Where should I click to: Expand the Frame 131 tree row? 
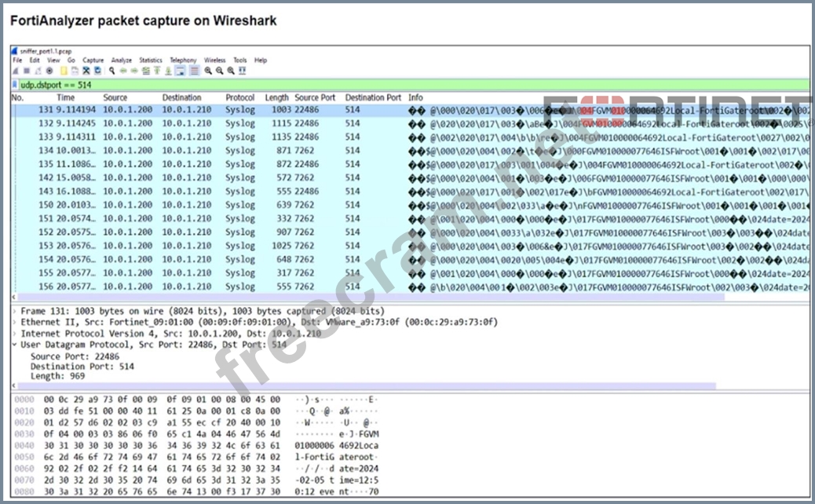16,311
